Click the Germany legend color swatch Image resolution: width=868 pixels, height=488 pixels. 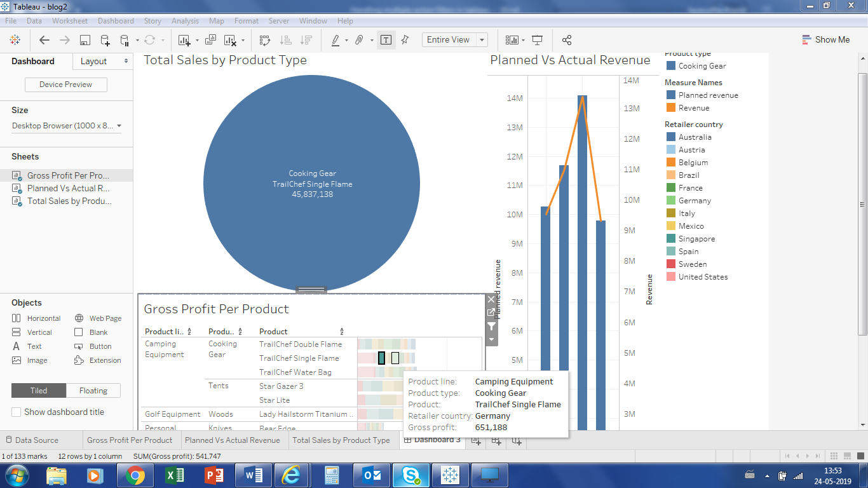coord(670,201)
